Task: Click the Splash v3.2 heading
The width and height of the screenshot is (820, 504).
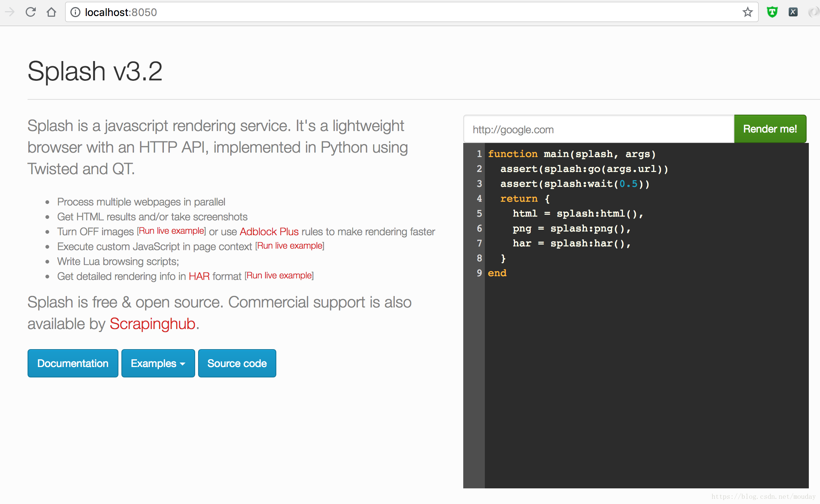Action: point(95,71)
